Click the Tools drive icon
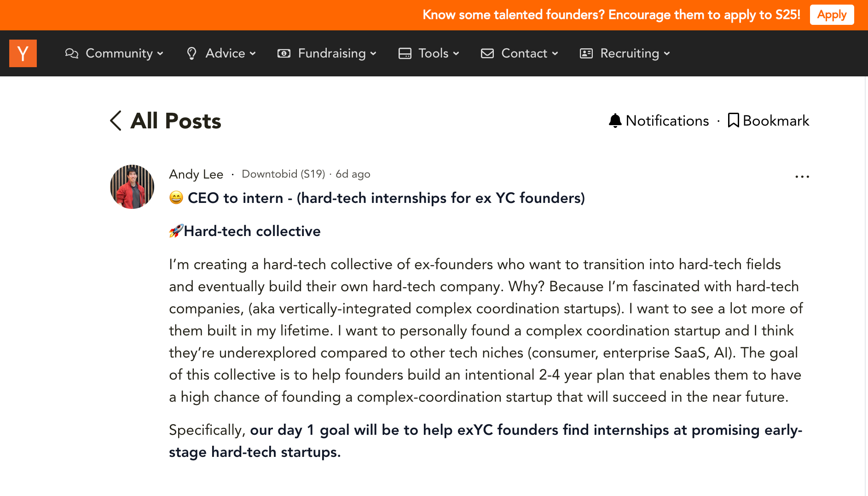868x496 pixels. (405, 53)
